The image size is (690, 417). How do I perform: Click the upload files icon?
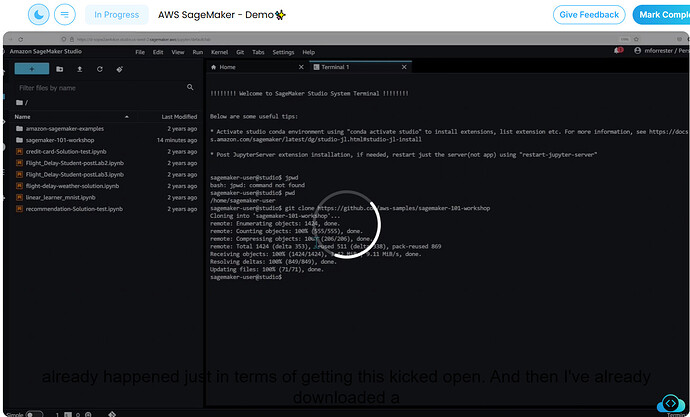tap(80, 69)
